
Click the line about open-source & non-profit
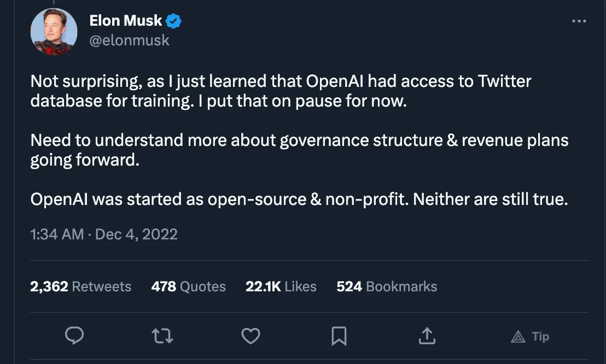tap(299, 199)
